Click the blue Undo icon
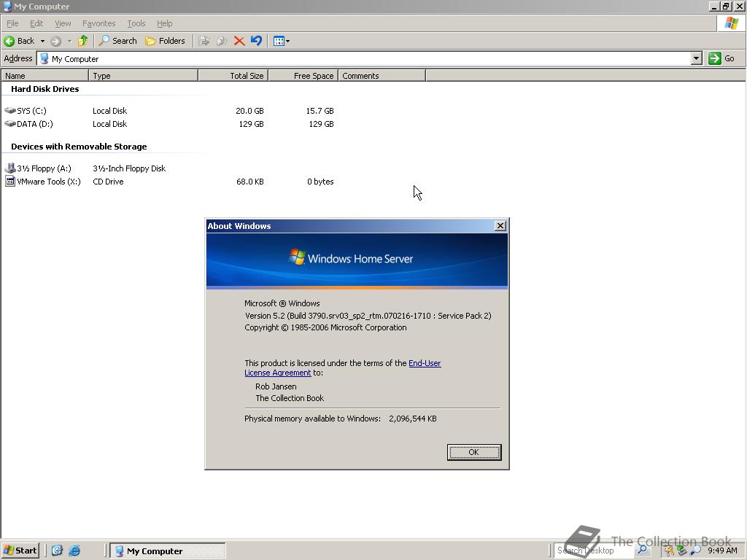Viewport: 747px width, 560px height. pos(256,41)
